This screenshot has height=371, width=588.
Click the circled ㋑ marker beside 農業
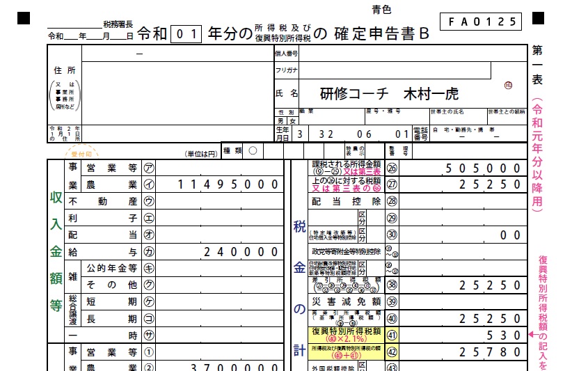point(149,184)
